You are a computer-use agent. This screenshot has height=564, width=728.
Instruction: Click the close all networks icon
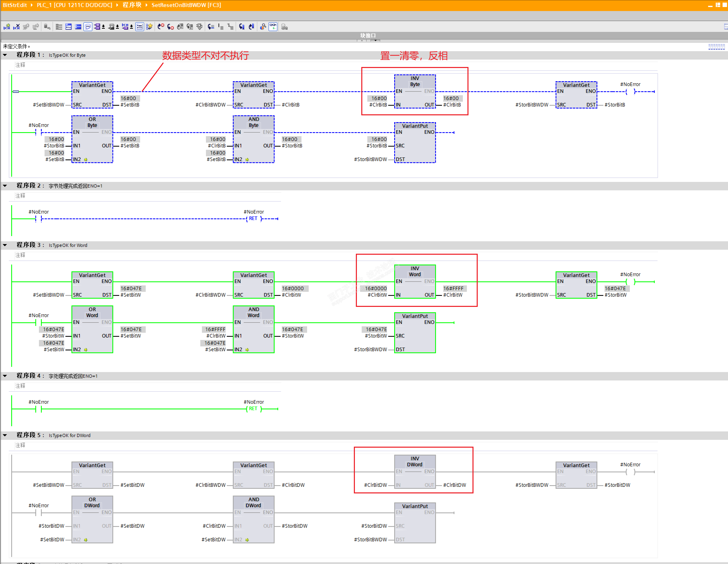(78, 27)
